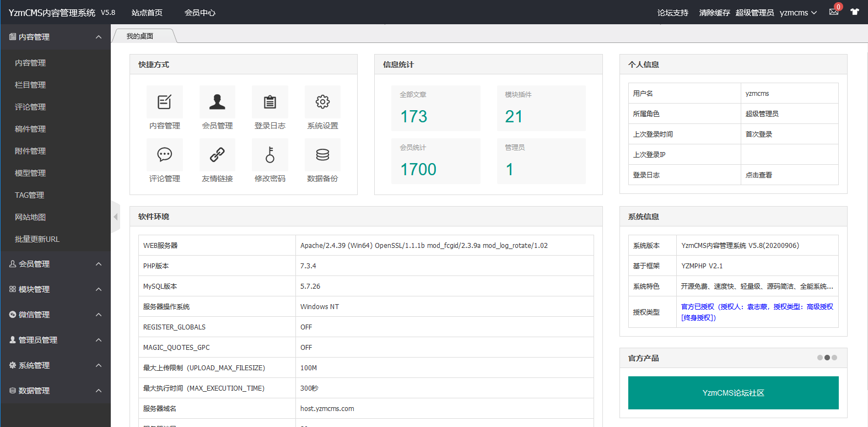Image resolution: width=868 pixels, height=427 pixels.
Task: Click the 点击查看 login log link
Action: tap(759, 175)
